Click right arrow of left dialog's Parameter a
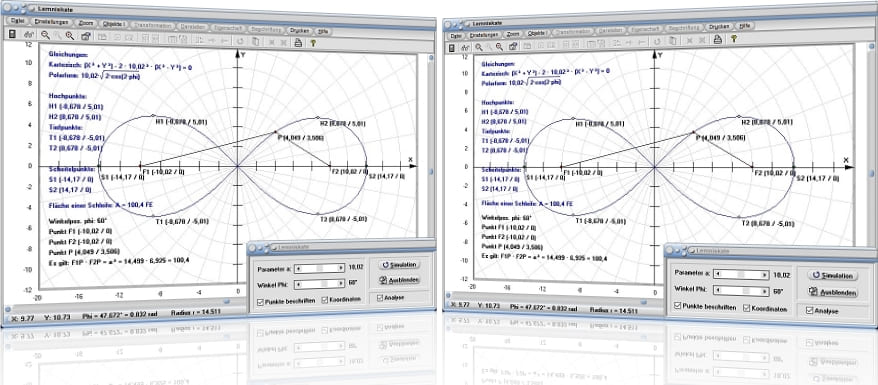Viewport: 878px width, 385px height. point(340,269)
